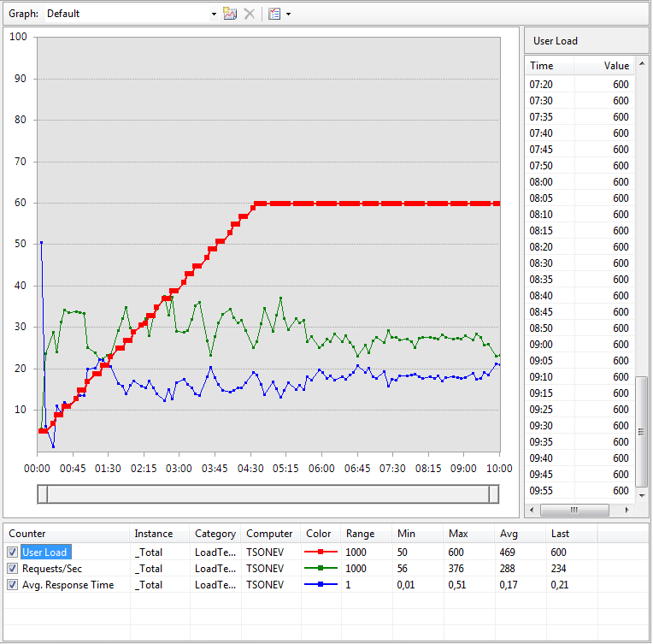Screen dimensions: 653x644
Task: Click the data panel horizontal scrollbar thumb
Action: click(x=574, y=510)
